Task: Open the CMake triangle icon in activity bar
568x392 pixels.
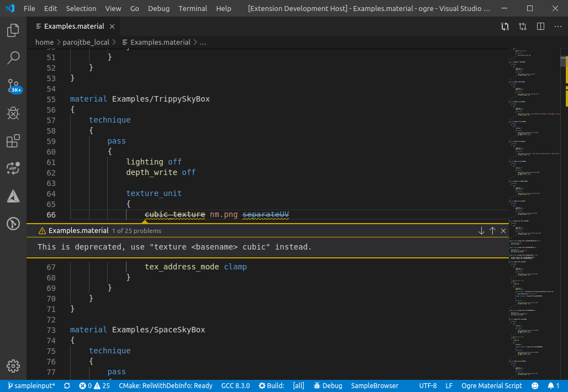Action: point(13,196)
